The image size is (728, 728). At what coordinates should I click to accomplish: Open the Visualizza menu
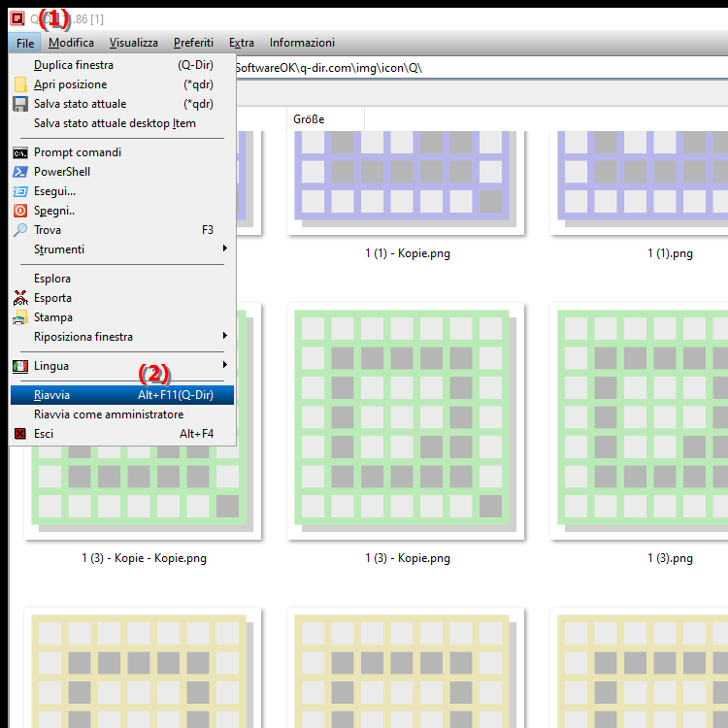pos(134,43)
